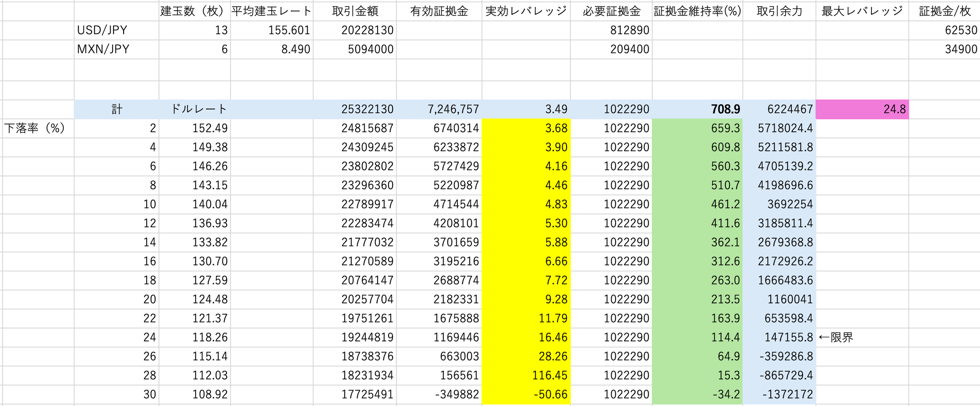
Task: Select the MXN/JPY row label cell
Action: [x=116, y=49]
